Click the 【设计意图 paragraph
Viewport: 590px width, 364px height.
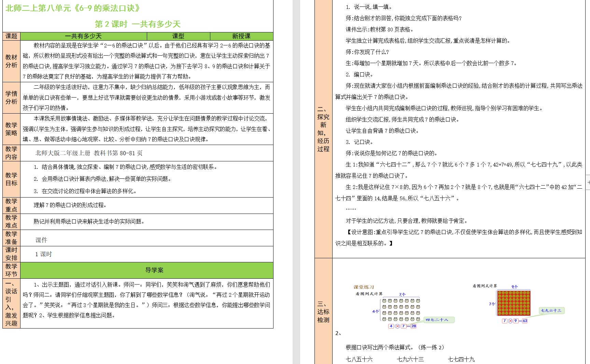coord(459,237)
